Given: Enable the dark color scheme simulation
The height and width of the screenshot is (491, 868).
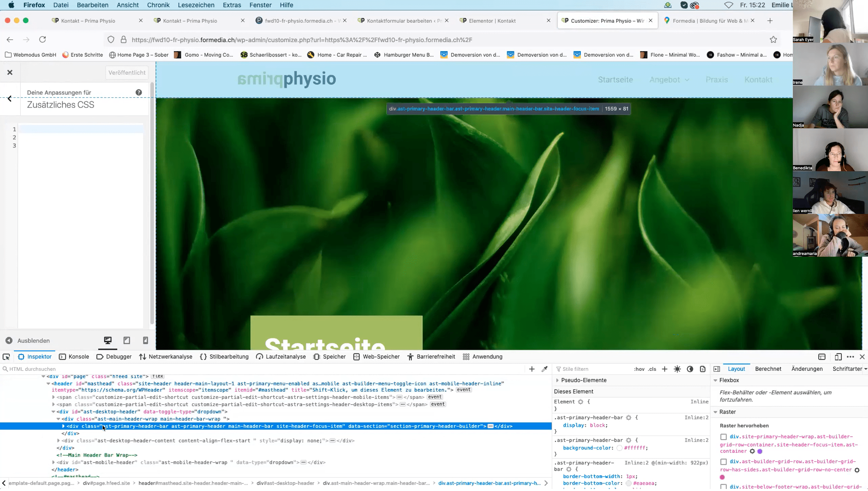Looking at the screenshot, I should tap(690, 369).
